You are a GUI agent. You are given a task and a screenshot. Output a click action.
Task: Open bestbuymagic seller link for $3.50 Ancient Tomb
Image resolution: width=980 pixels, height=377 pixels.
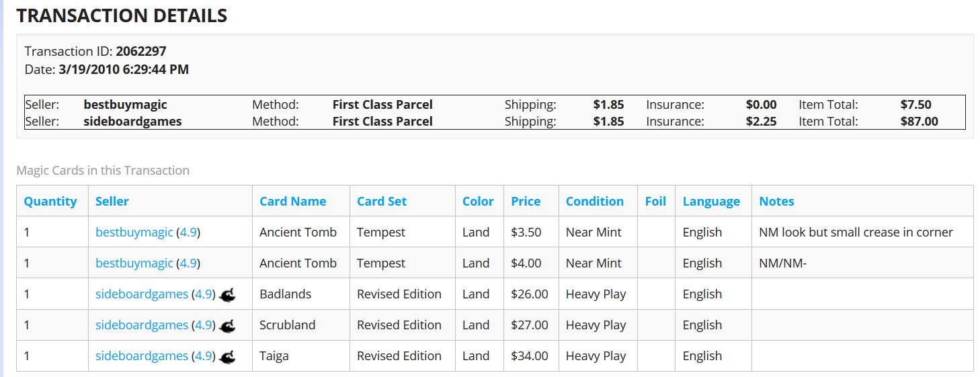click(134, 233)
